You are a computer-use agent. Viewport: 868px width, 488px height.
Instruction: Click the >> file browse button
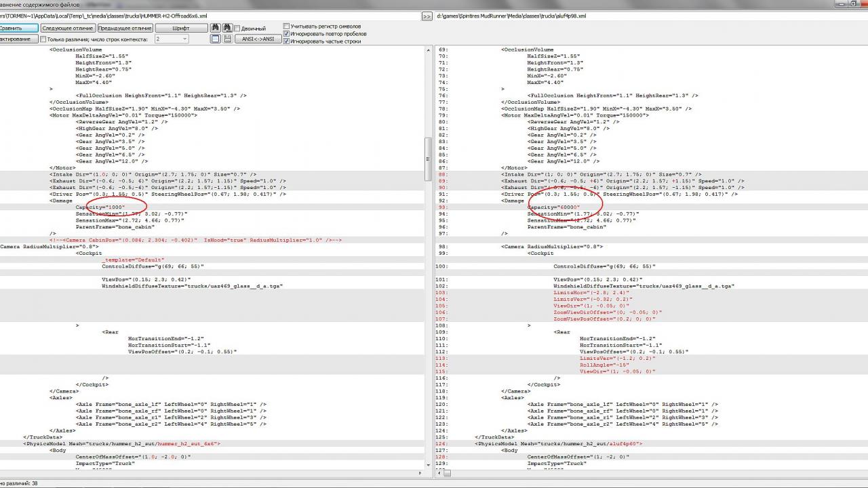[x=427, y=16]
